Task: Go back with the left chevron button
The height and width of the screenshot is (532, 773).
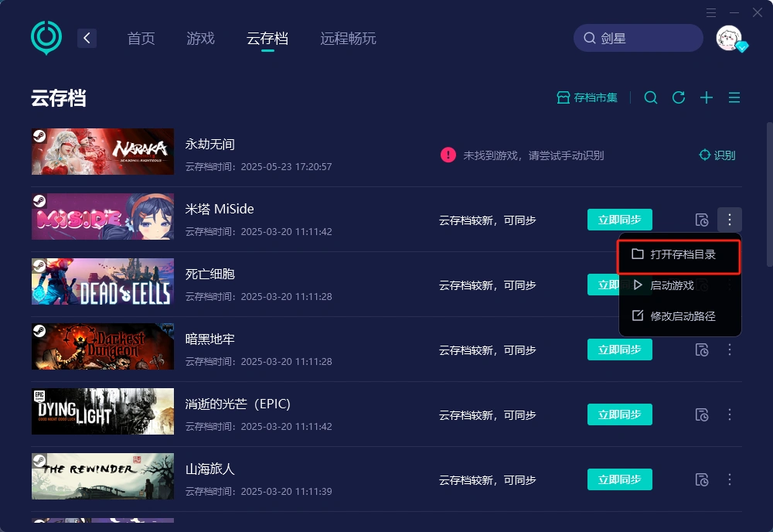Action: [87, 38]
